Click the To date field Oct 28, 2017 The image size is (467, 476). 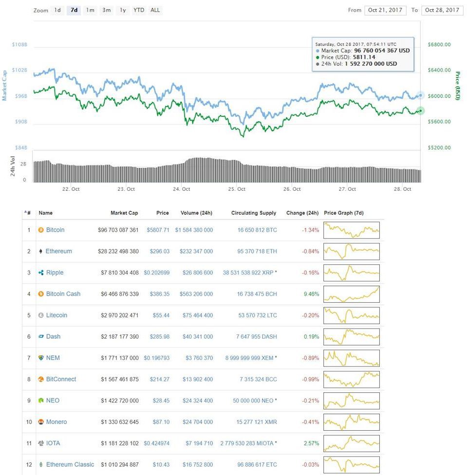[x=442, y=10]
